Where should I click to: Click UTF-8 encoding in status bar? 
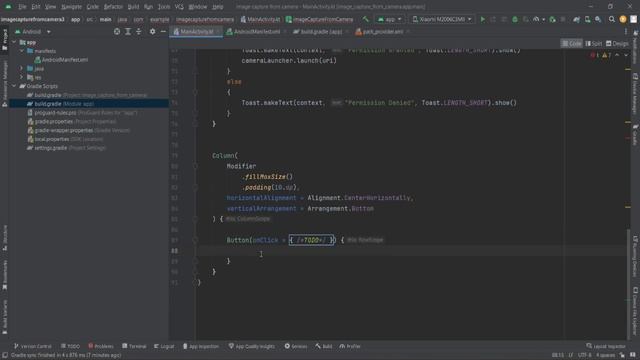pos(584,355)
